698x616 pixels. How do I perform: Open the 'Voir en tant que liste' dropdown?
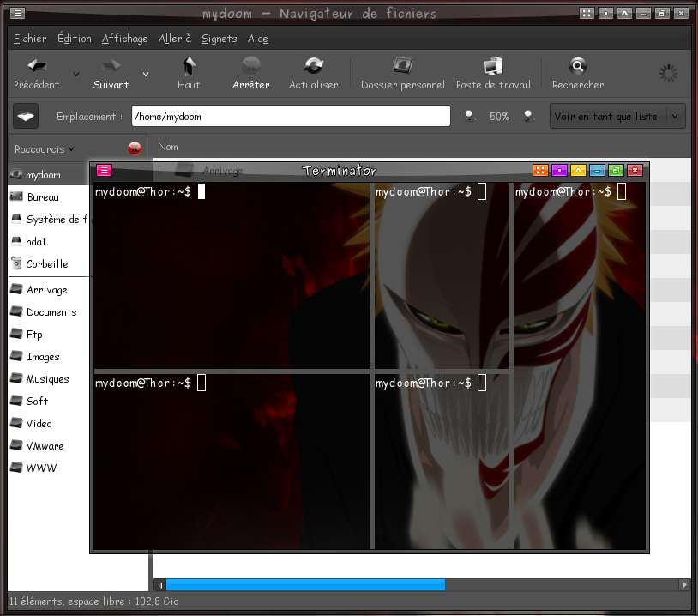tap(617, 117)
